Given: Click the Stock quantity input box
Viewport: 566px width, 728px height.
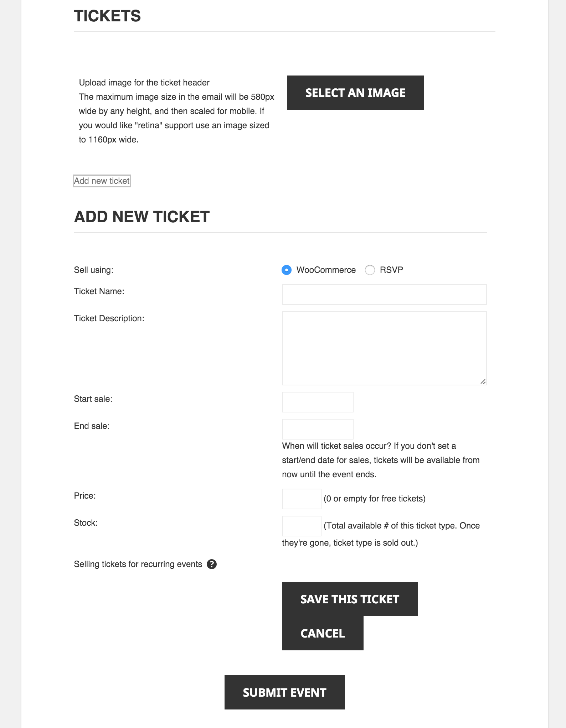Looking at the screenshot, I should 302,526.
